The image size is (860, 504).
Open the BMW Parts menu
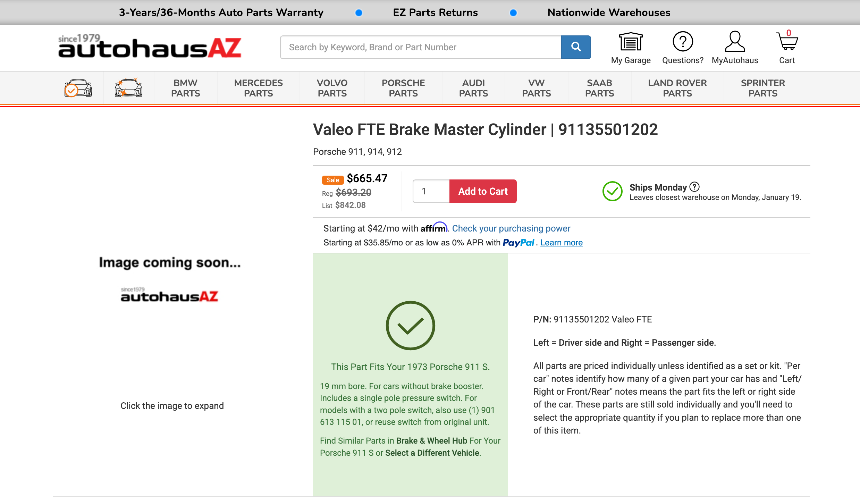pyautogui.click(x=185, y=88)
